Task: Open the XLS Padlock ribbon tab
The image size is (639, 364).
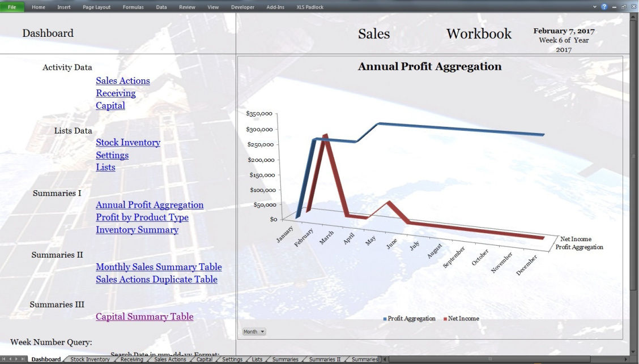Action: 310,7
